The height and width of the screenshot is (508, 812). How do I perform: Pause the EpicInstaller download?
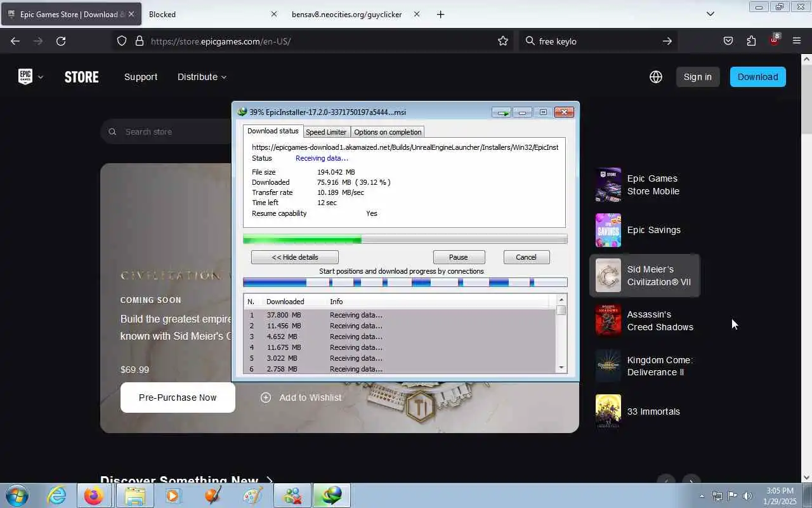459,257
